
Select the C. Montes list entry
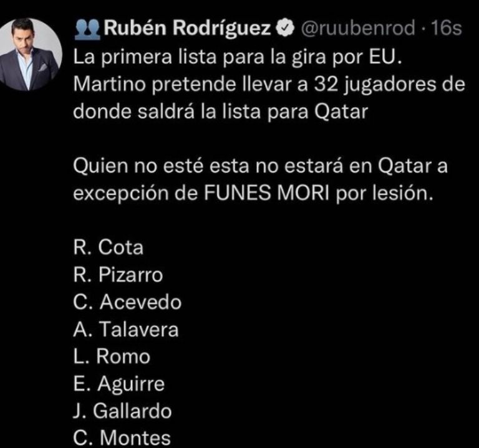tap(122, 438)
